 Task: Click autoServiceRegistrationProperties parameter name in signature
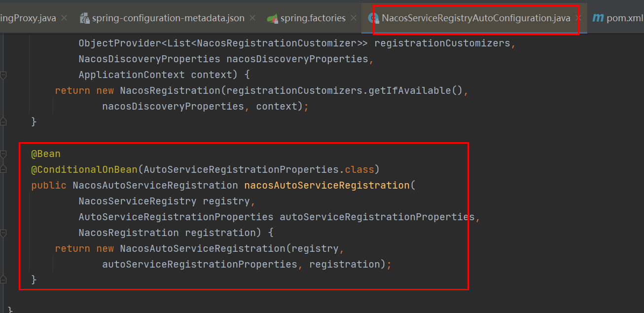click(377, 217)
